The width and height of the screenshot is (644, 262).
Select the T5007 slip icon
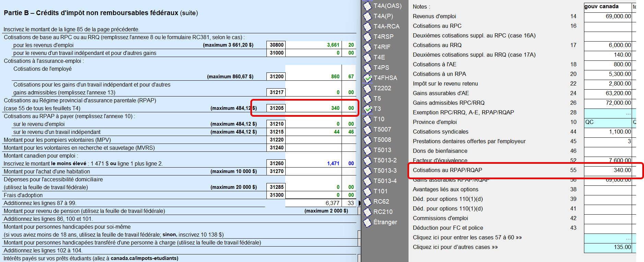pyautogui.click(x=368, y=129)
